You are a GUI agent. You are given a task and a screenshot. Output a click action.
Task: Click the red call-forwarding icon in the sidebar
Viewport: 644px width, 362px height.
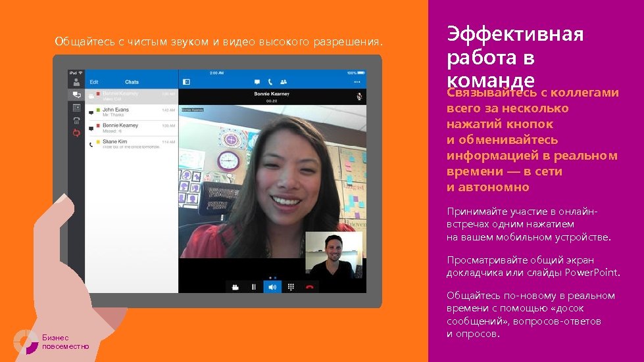[x=76, y=133]
